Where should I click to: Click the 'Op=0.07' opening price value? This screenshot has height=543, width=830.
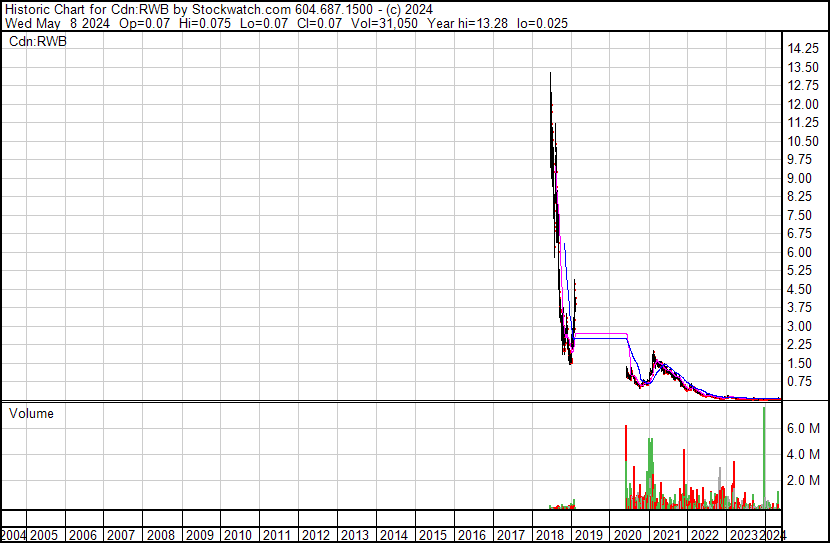pos(145,23)
